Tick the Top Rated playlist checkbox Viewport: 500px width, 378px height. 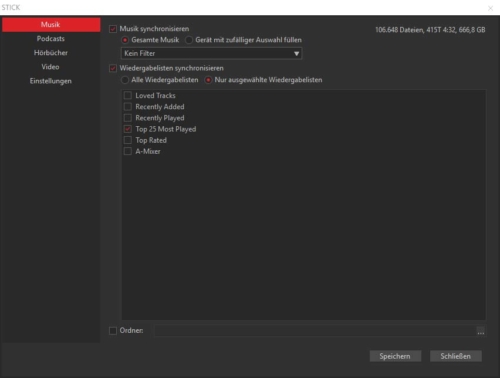coord(128,140)
